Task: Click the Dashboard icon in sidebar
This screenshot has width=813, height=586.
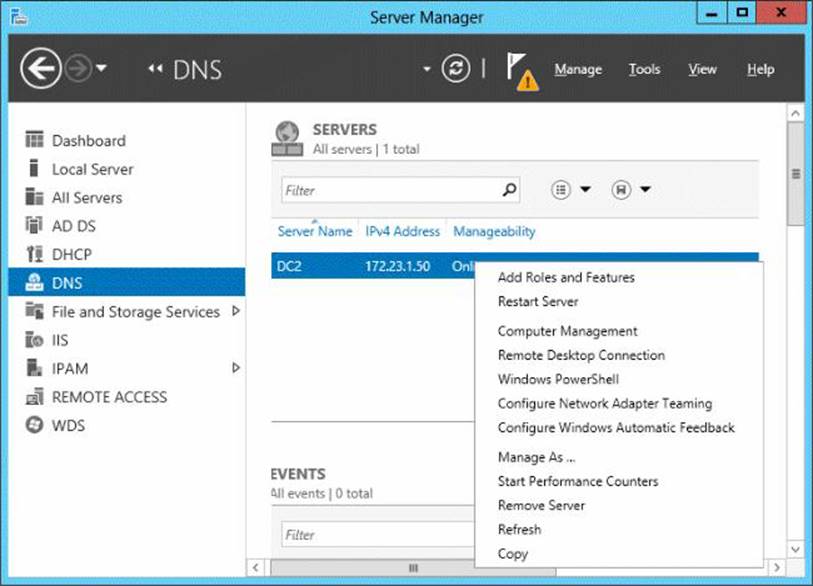Action: [x=35, y=141]
